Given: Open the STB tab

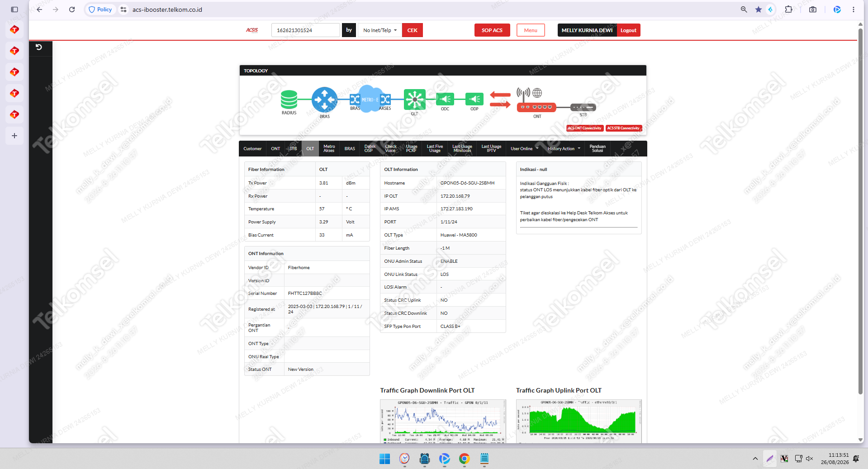Looking at the screenshot, I should pos(293,149).
